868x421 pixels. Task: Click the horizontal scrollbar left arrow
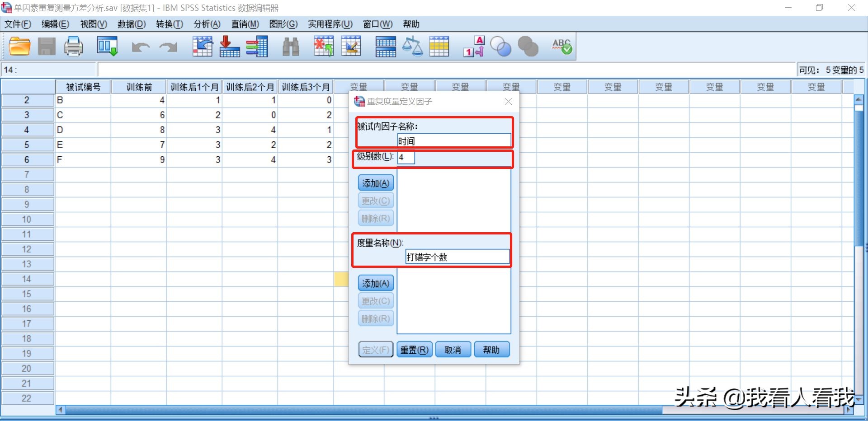pyautogui.click(x=61, y=410)
